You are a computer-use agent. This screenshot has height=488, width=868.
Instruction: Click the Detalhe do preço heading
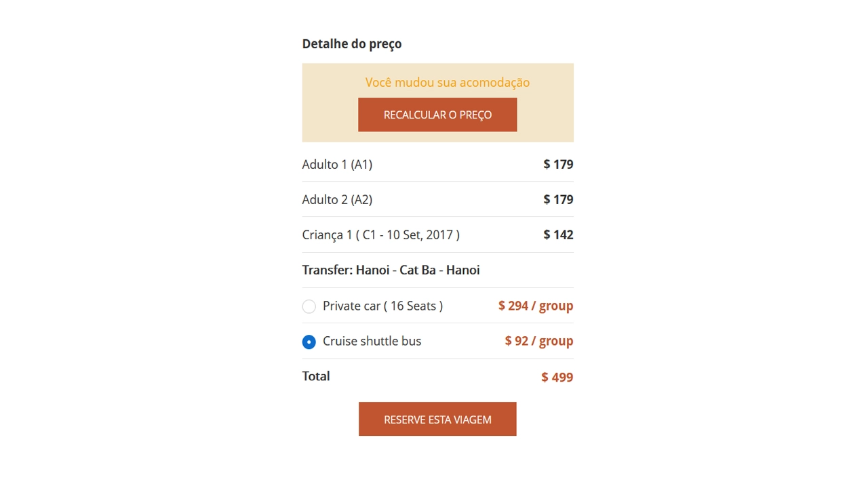pos(352,43)
